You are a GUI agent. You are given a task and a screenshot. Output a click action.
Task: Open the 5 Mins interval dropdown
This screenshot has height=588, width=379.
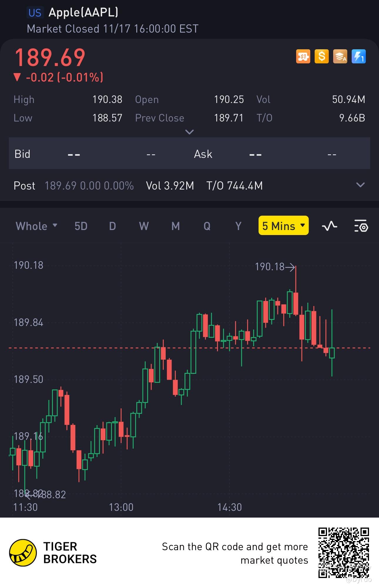click(284, 226)
